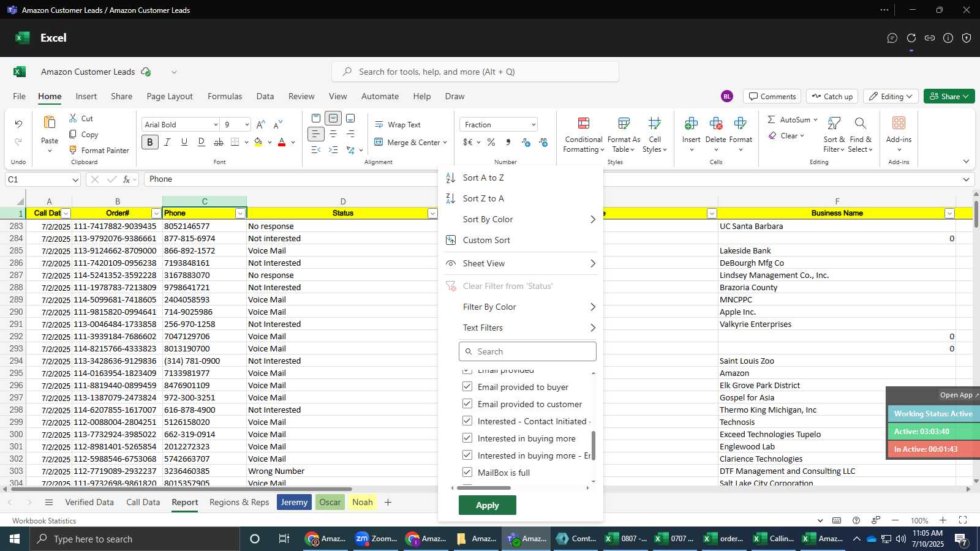980x551 pixels.
Task: Uncheck the exact 'Interested in buying more' option
Action: coord(467,438)
